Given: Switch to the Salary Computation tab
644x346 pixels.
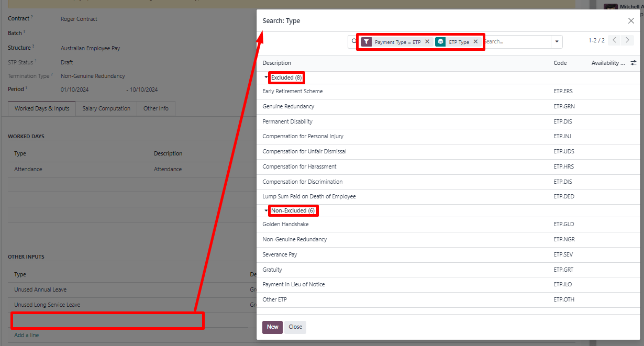Looking at the screenshot, I should pyautogui.click(x=106, y=109).
